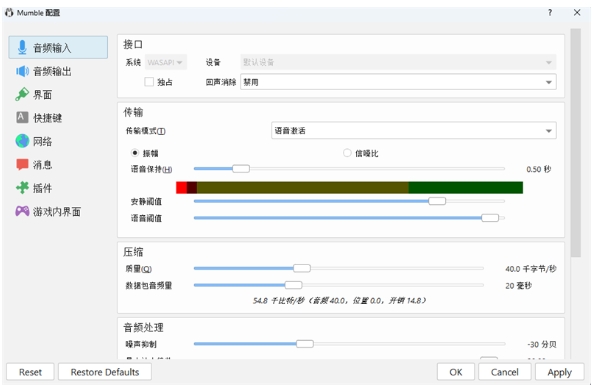The width and height of the screenshot is (592, 385).
Task: Open the 消息 settings page
Action: coord(58,165)
